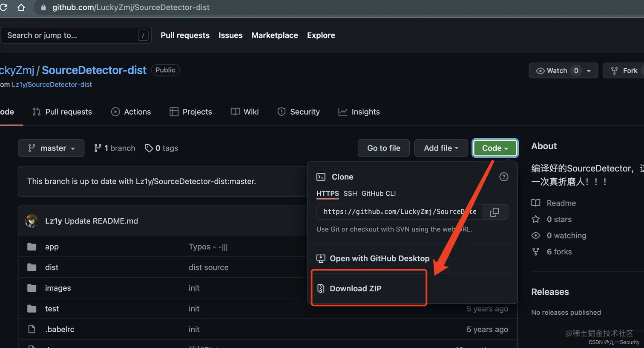Open the SourceDetector-dist repository link
The image size is (644, 348).
tap(94, 70)
